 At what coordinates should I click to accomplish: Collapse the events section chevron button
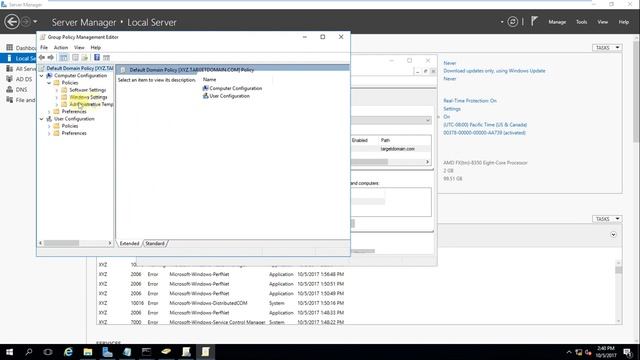point(613,235)
